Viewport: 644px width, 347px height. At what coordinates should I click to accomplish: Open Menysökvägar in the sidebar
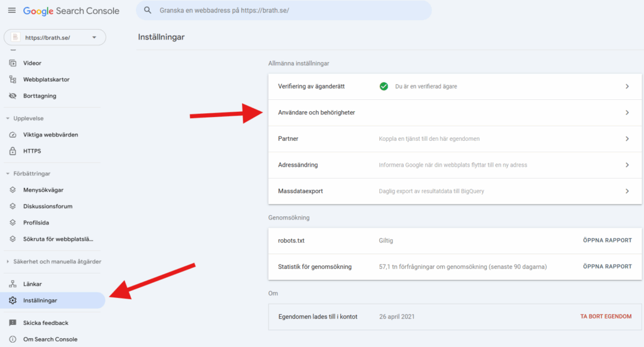[43, 190]
